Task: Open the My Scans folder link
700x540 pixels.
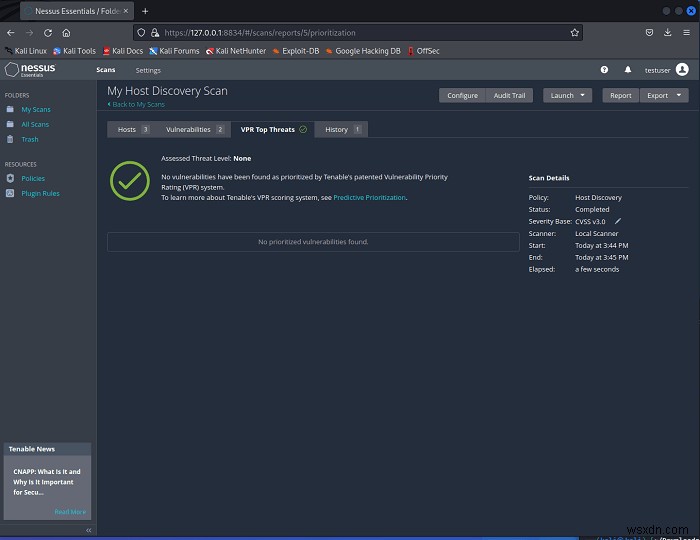Action: click(36, 109)
